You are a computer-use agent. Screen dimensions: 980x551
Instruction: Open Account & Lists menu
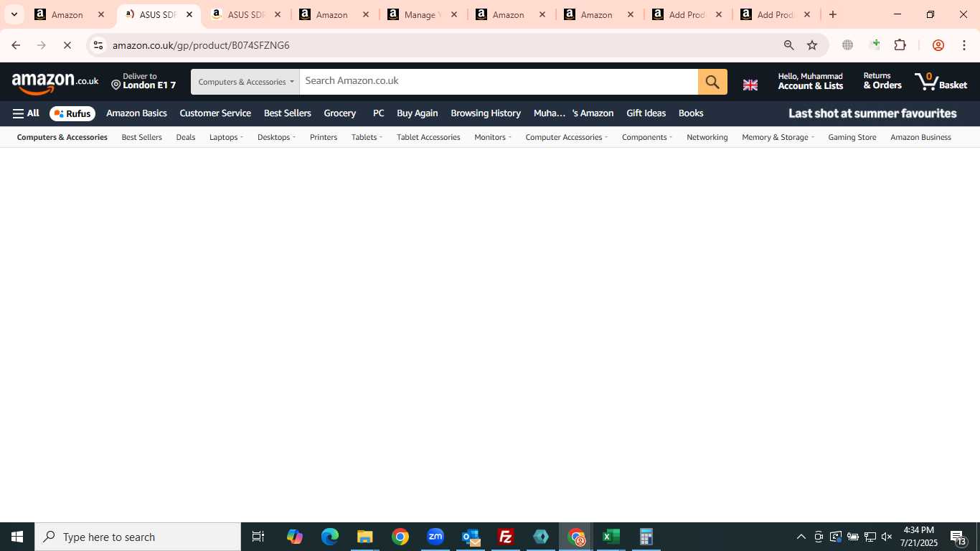click(x=811, y=81)
